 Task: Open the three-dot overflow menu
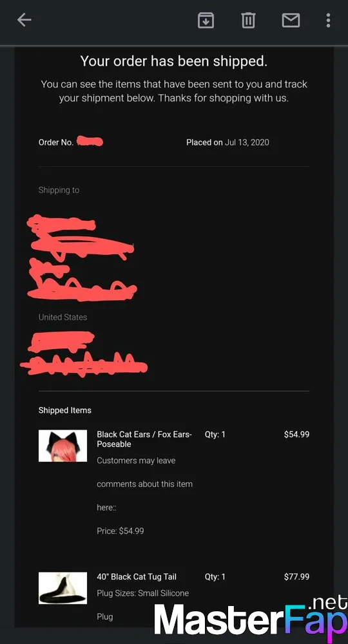click(328, 20)
